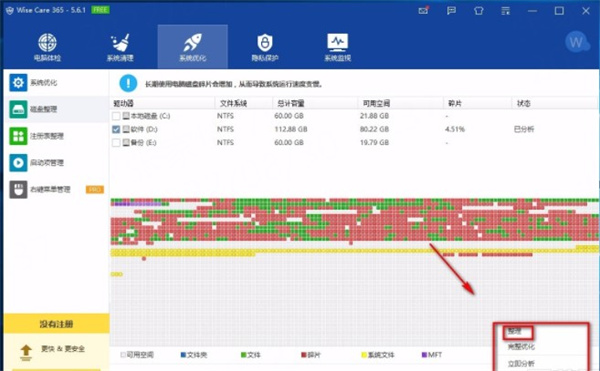
Task: Choose 完整优化 from the popup menu
Action: pyautogui.click(x=521, y=347)
